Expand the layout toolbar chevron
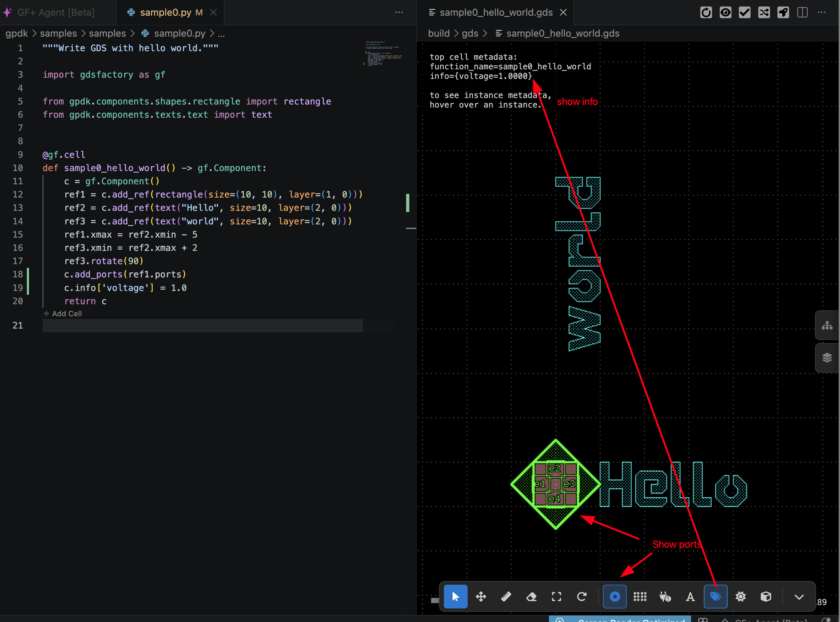The image size is (840, 622). pyautogui.click(x=799, y=597)
